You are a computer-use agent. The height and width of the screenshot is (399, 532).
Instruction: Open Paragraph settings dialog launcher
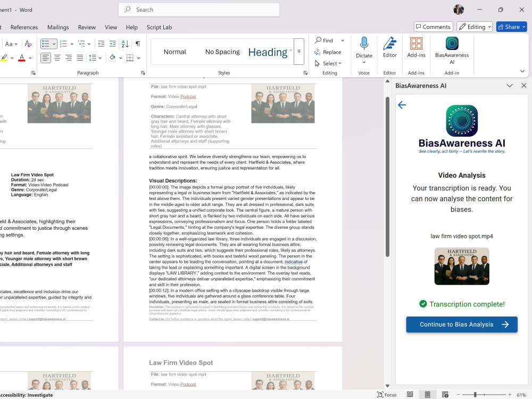(143, 72)
